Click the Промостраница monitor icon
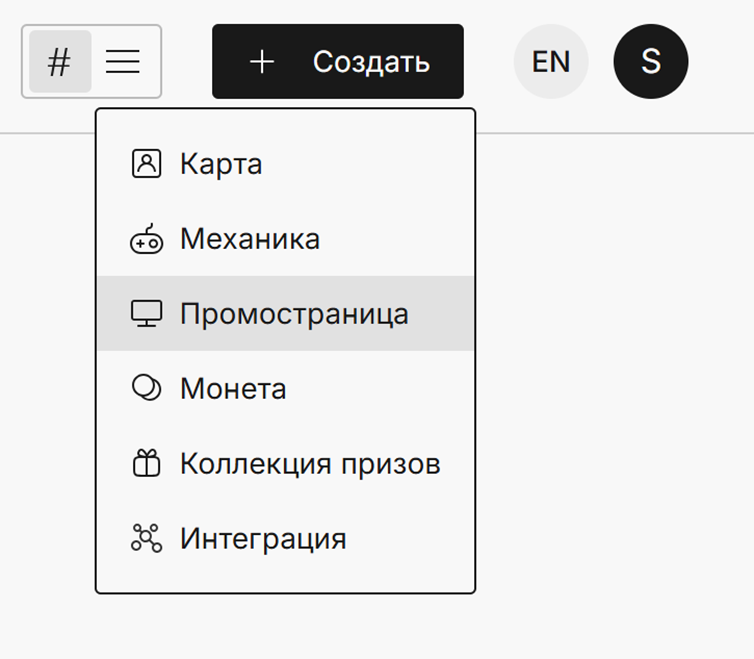Screen dimensions: 754x659 [146, 314]
